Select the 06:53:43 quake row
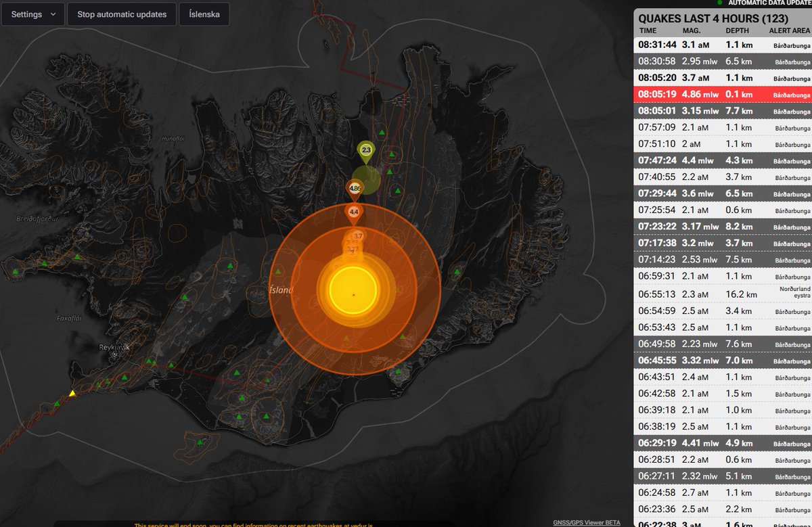The height and width of the screenshot is (527, 812). (722, 327)
